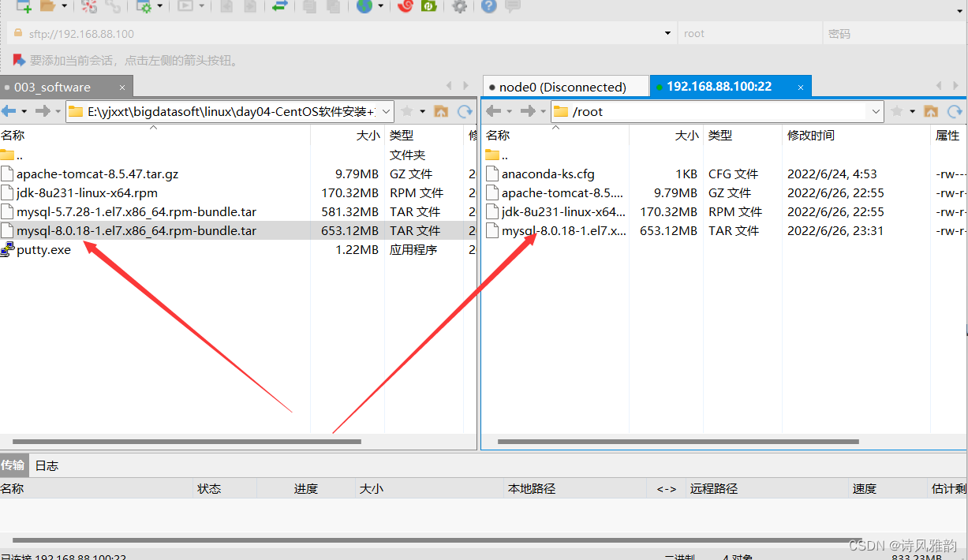
Task: Click the synchronize blue-green arrows icon
Action: 279,6
